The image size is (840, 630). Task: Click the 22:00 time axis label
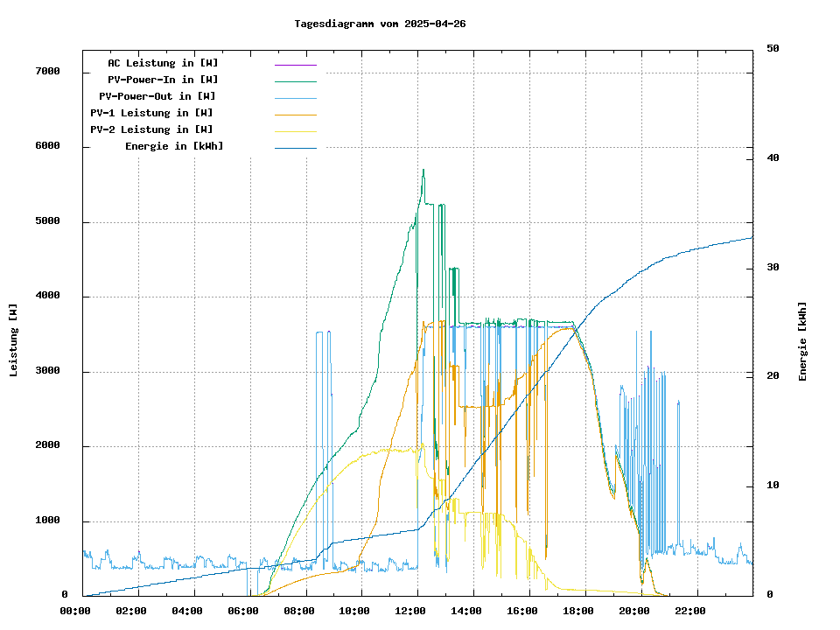pyautogui.click(x=689, y=611)
